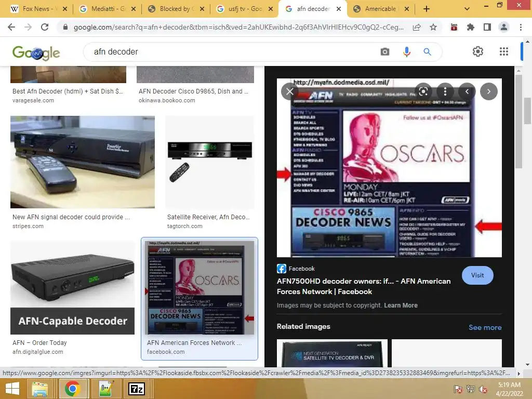The width and height of the screenshot is (532, 399).
Task: Open File Explorer from taskbar
Action: (x=39, y=389)
